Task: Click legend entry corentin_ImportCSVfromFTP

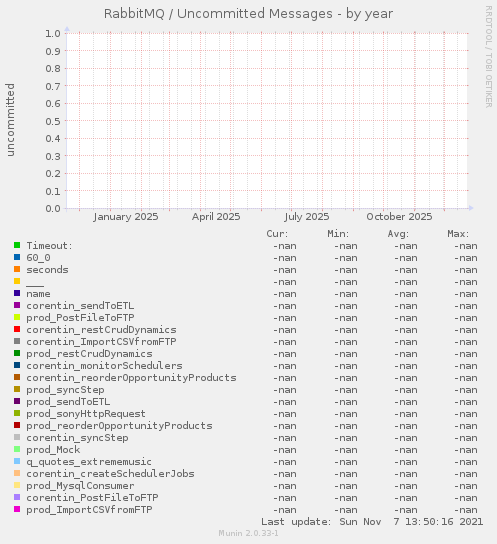Action: tap(101, 342)
